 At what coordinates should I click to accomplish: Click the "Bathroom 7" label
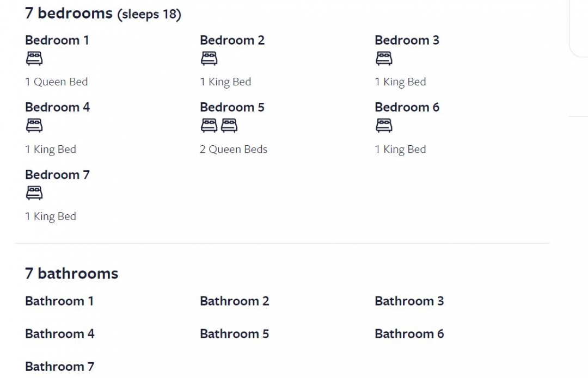[59, 367]
